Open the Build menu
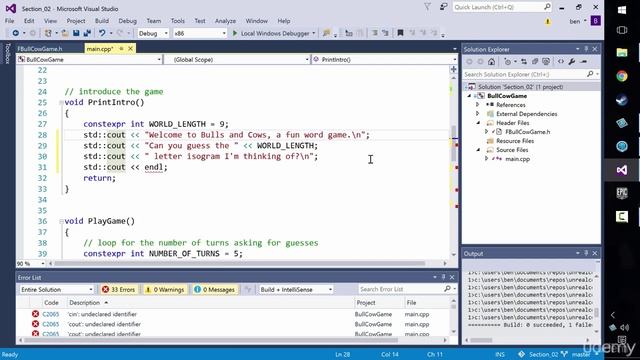Screen dimensions: 640x360 pyautogui.click(x=102, y=21)
